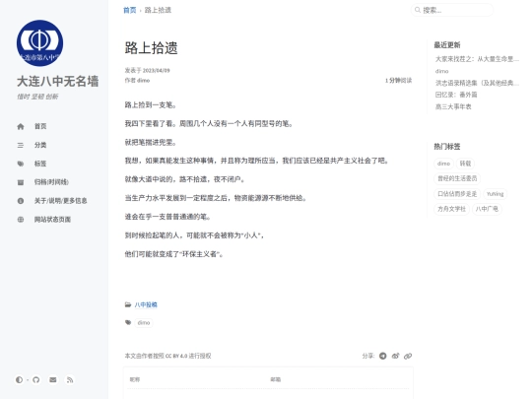Open 归档(时间线) in sidebar menu

tap(51, 182)
